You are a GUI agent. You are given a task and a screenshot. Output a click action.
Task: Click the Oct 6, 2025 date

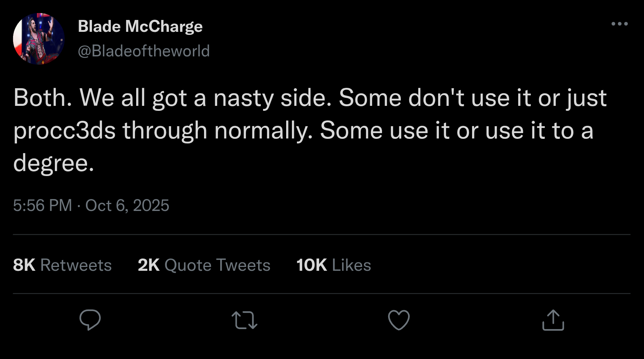[127, 206]
